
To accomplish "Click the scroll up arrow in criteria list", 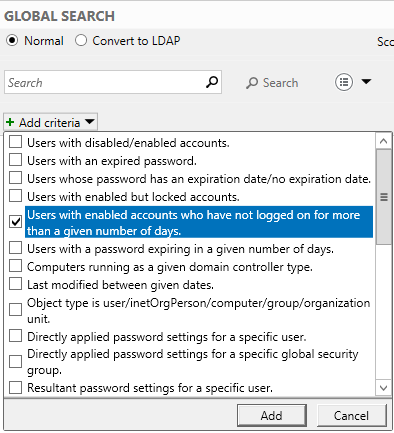I will pyautogui.click(x=383, y=141).
